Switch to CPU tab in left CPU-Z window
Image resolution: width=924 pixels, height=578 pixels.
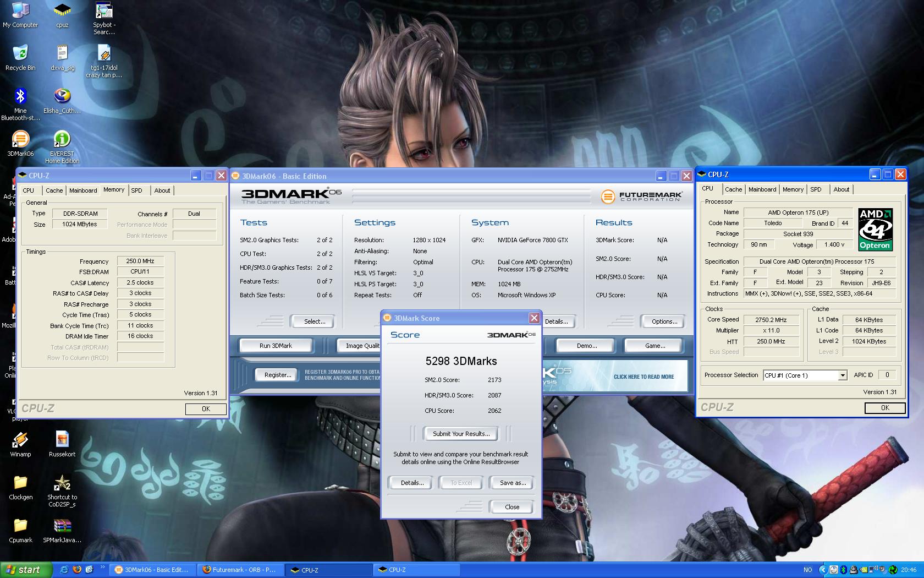pos(29,190)
